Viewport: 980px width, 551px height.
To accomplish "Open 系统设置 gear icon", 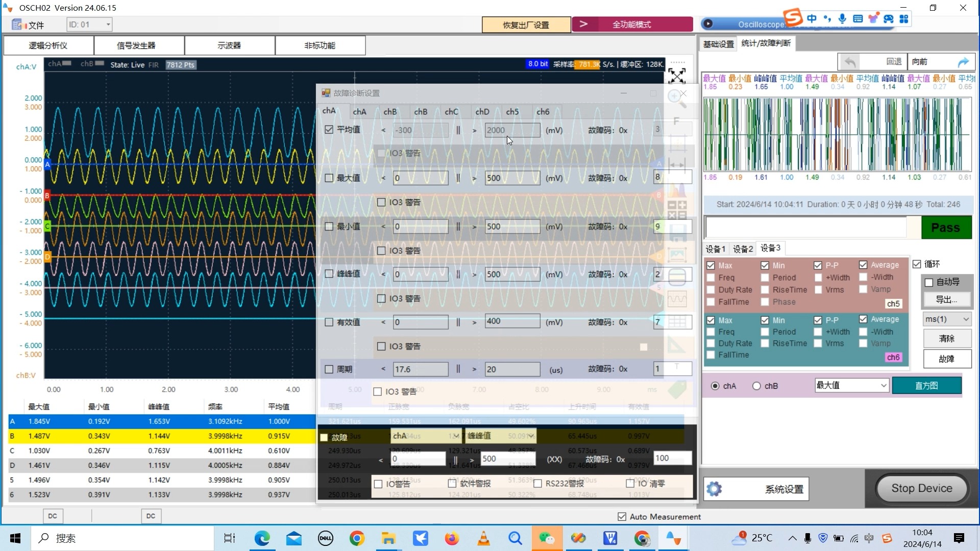I will [x=714, y=489].
